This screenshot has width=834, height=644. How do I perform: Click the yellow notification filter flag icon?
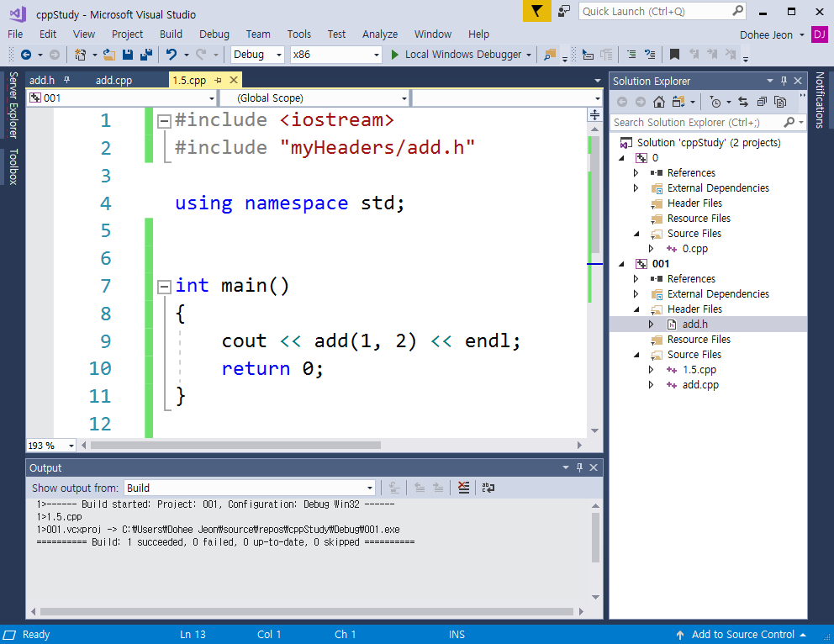coord(536,11)
